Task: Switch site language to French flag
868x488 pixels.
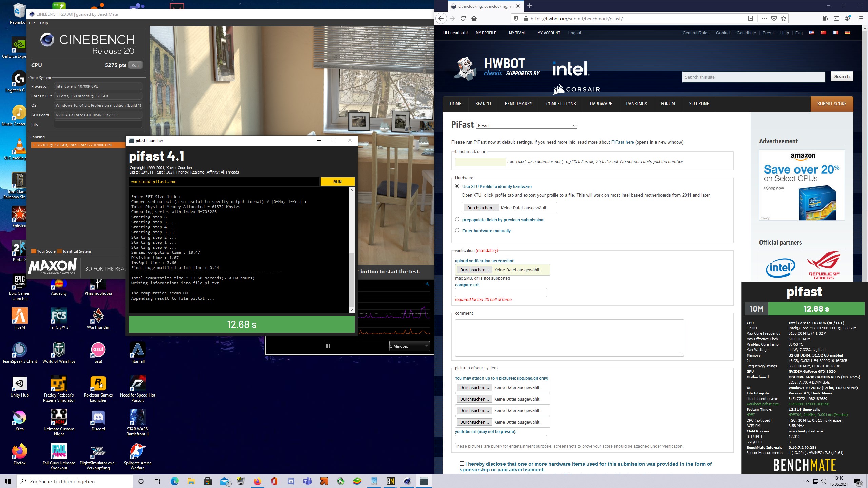Action: coord(835,33)
